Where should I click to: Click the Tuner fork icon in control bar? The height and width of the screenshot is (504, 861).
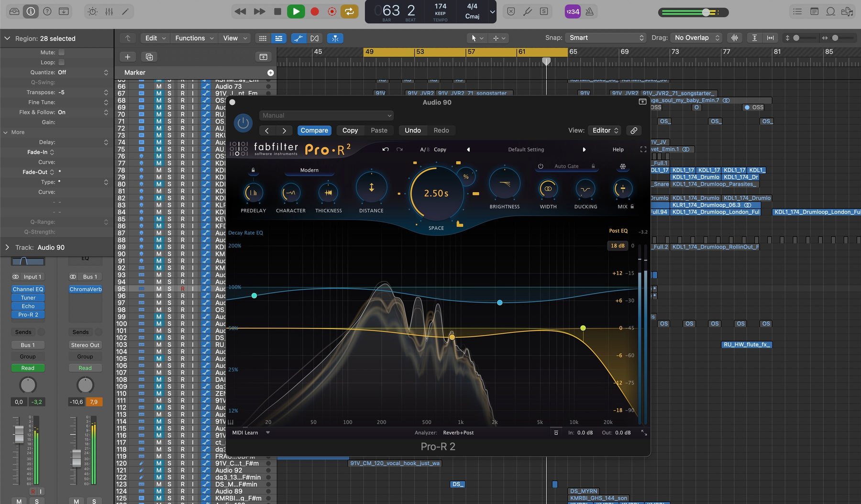click(528, 11)
